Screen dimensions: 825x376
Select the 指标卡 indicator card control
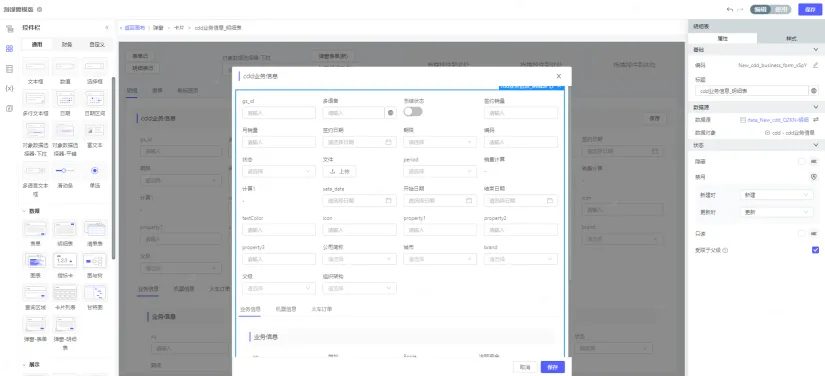click(65, 261)
